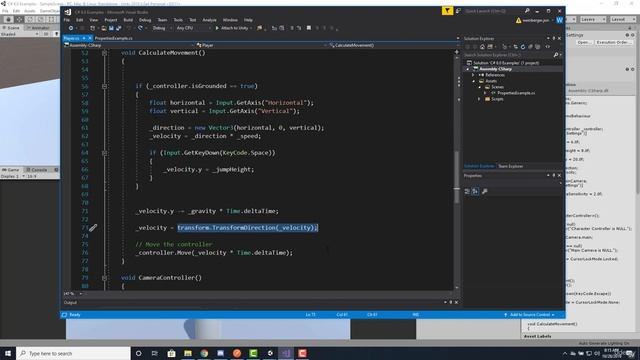Click the Quick Launch search box

(494, 11)
